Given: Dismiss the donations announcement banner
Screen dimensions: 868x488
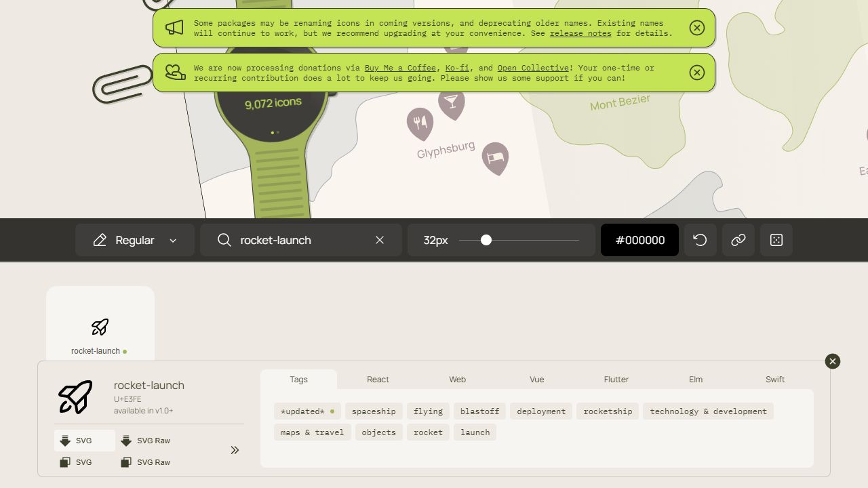Looking at the screenshot, I should (696, 73).
